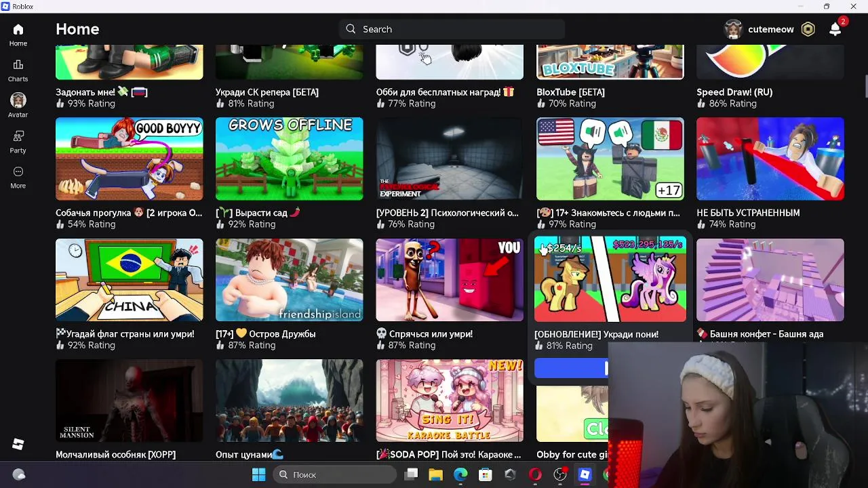
Task: Open Вырасти сад game thumbnail
Action: click(x=289, y=159)
